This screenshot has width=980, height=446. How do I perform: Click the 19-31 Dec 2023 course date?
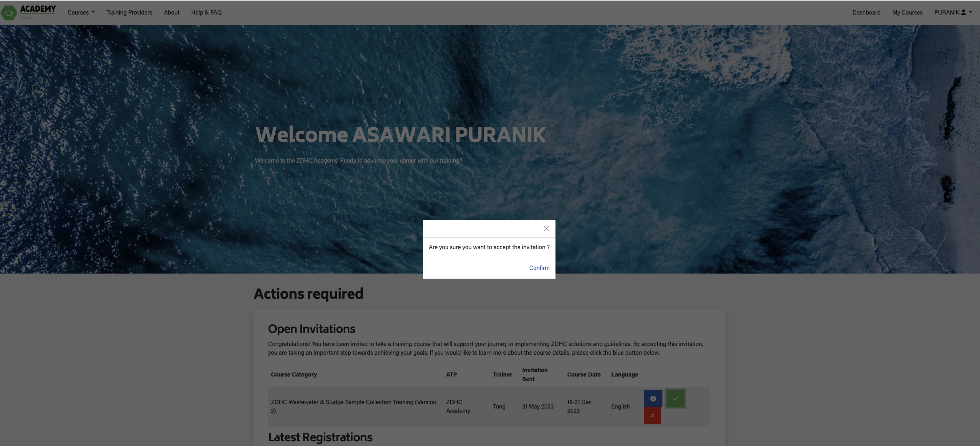point(579,406)
